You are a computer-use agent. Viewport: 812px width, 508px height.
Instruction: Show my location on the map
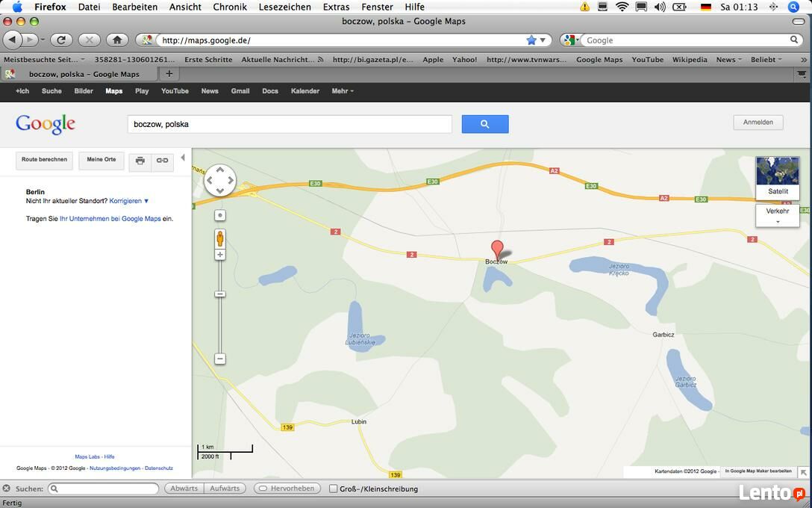[x=220, y=215]
